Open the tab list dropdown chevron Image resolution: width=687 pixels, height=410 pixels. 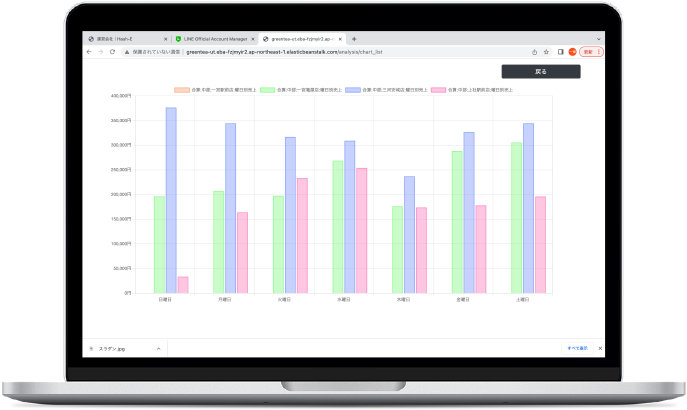(599, 38)
